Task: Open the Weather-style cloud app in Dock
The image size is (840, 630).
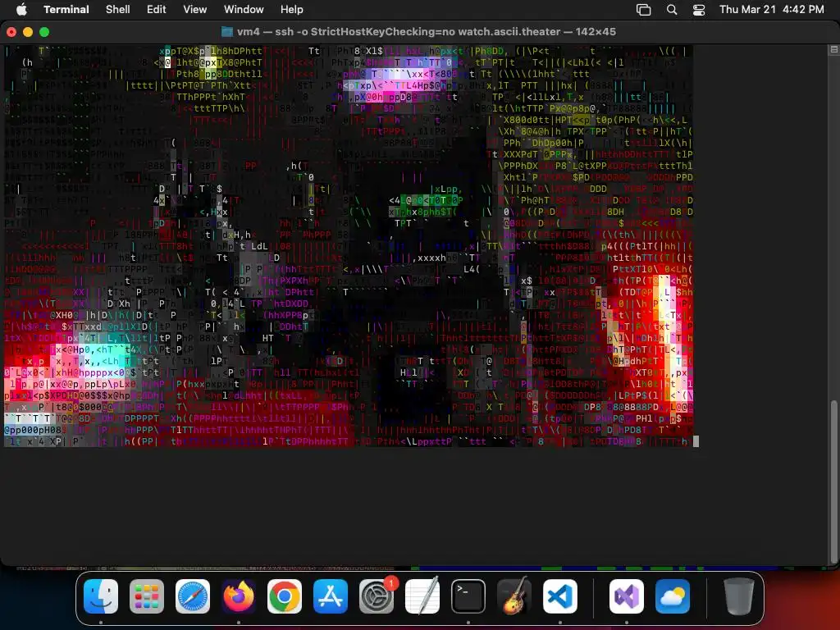Action: 673,596
